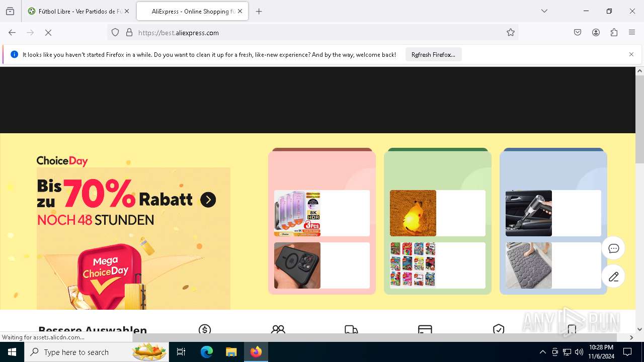644x362 pixels.
Task: Click the Refresh Firefox... button
Action: (x=433, y=55)
